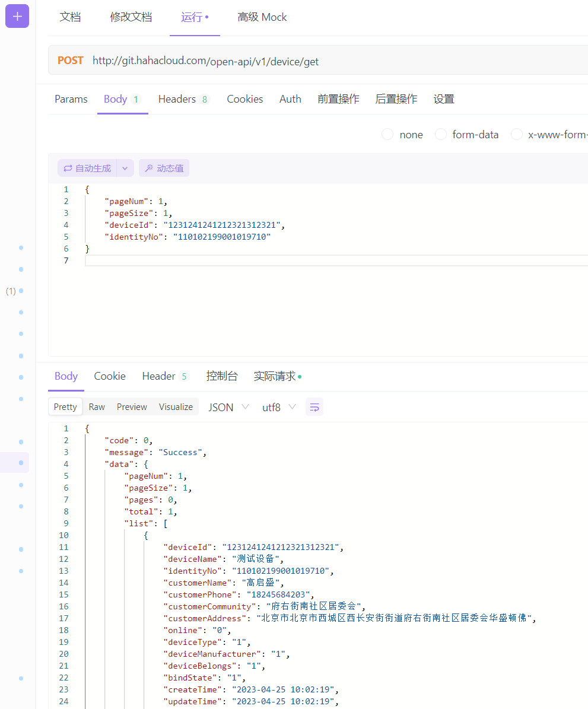Image resolution: width=588 pixels, height=709 pixels.
Task: Select the 运行 tab
Action: pos(195,17)
